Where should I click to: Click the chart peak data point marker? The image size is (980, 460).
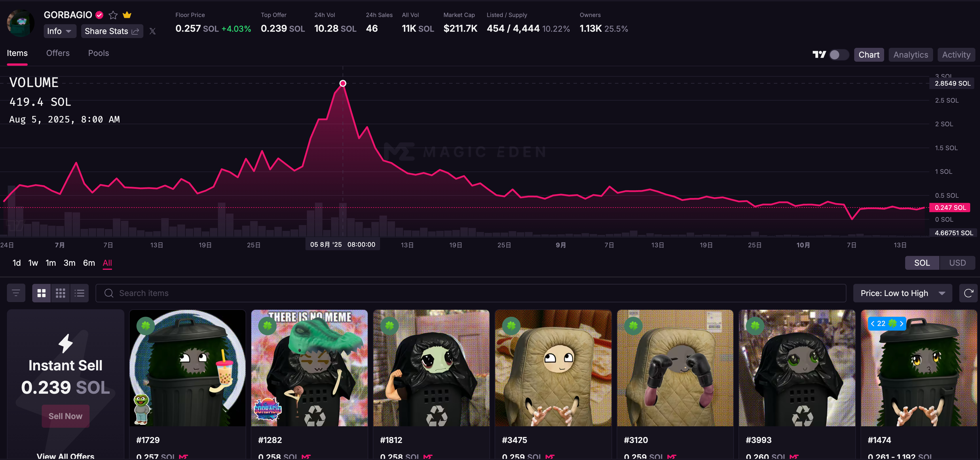click(x=342, y=83)
